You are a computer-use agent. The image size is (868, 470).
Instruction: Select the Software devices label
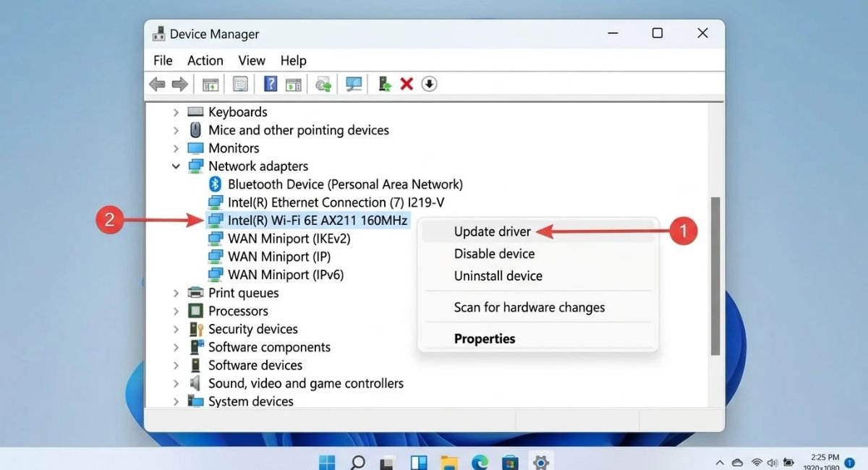click(x=255, y=365)
